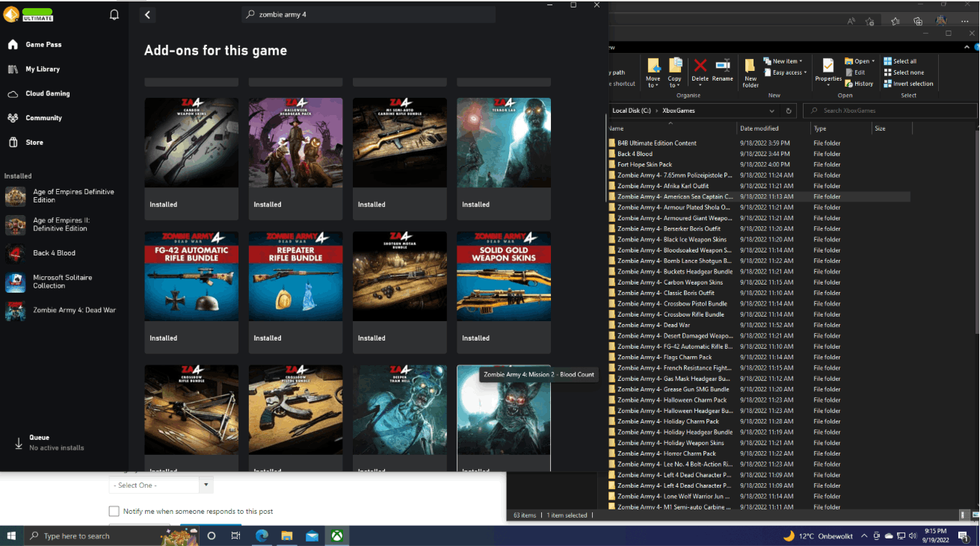Viewport: 980px width, 546px height.
Task: Select Age of Empires II: Definitive Edition
Action: pyautogui.click(x=64, y=225)
